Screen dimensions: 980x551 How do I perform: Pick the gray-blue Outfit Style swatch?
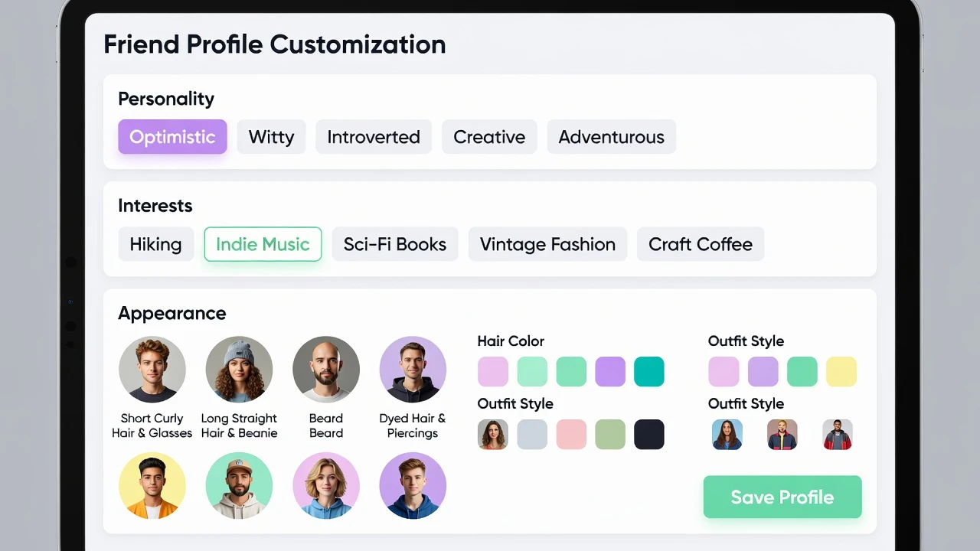pyautogui.click(x=532, y=434)
